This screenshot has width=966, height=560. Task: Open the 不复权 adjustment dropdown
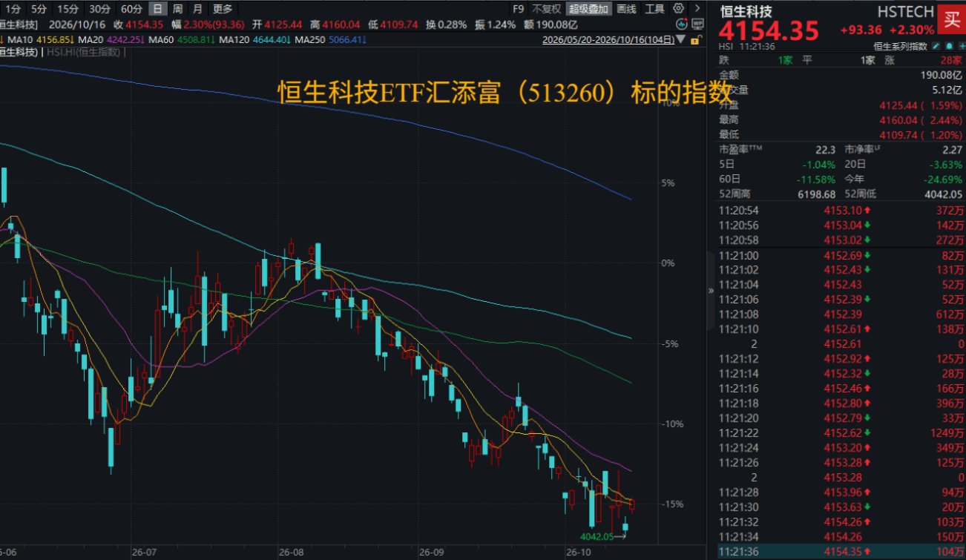click(x=546, y=9)
